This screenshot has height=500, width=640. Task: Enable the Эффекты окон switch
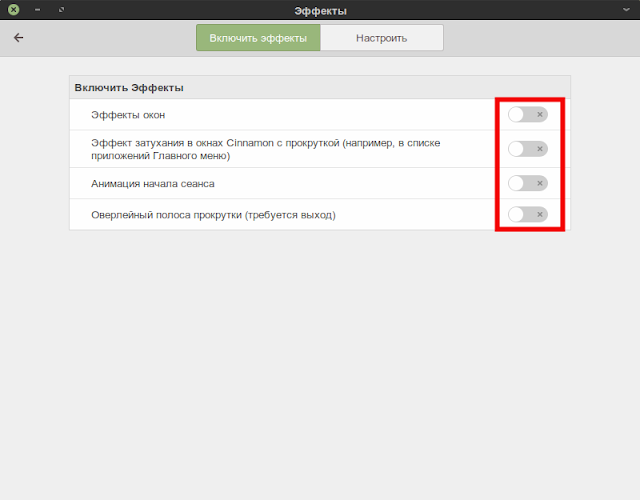[528, 115]
